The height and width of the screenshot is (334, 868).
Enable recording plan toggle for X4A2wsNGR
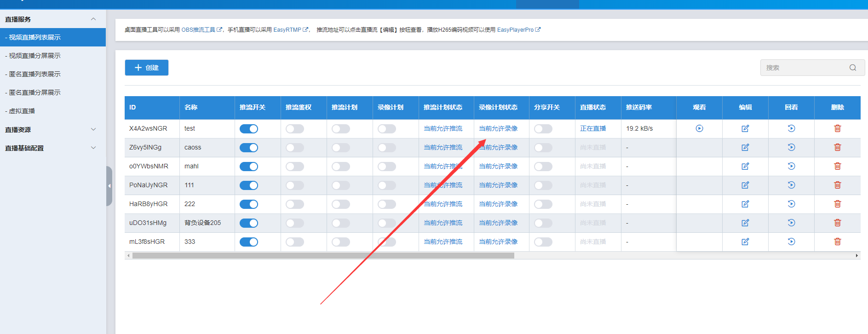[387, 129]
